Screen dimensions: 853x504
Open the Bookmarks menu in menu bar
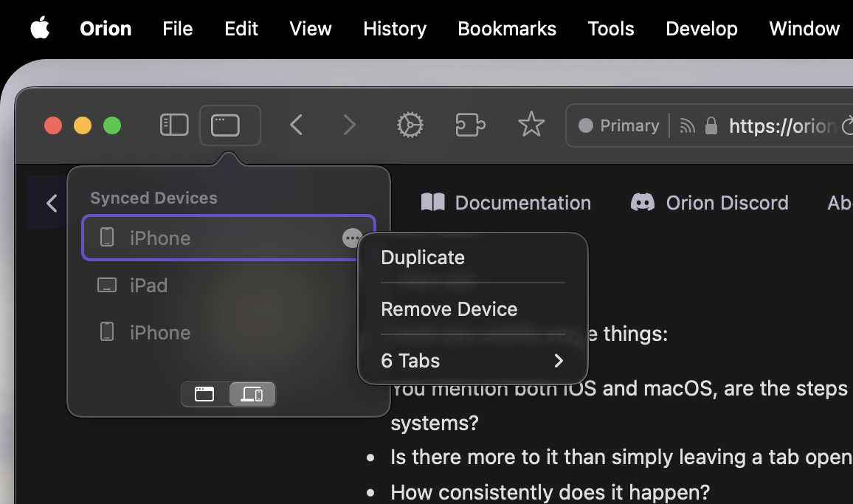click(507, 29)
